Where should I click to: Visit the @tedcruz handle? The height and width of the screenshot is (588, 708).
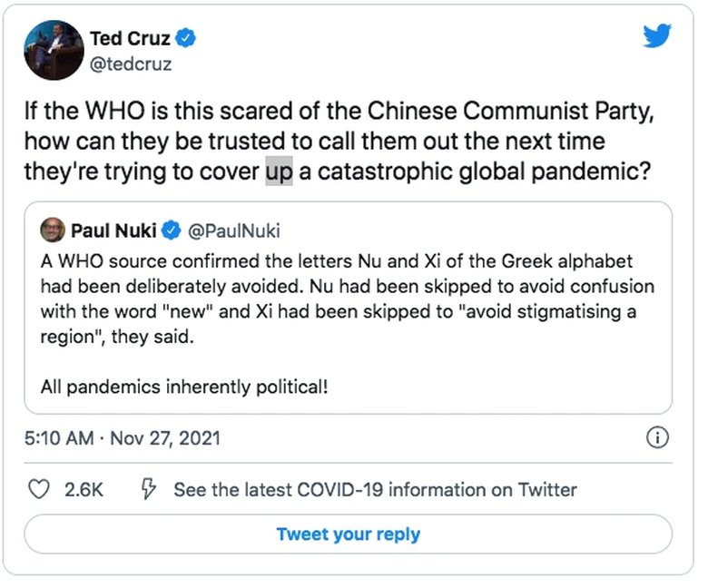pos(131,64)
